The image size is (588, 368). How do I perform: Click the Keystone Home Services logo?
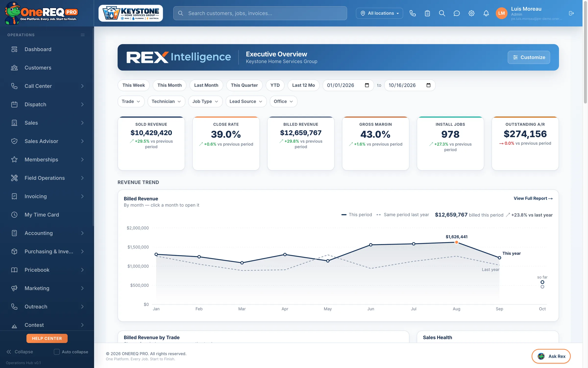click(x=131, y=13)
